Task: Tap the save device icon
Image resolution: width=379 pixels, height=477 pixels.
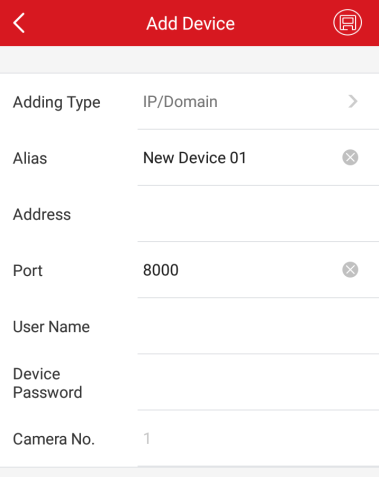Action: tap(347, 23)
